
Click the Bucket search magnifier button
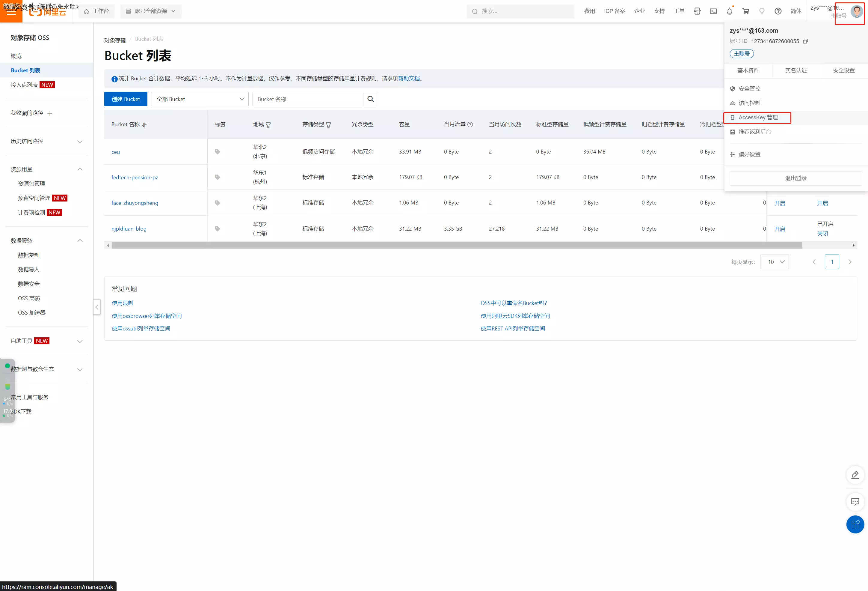371,99
